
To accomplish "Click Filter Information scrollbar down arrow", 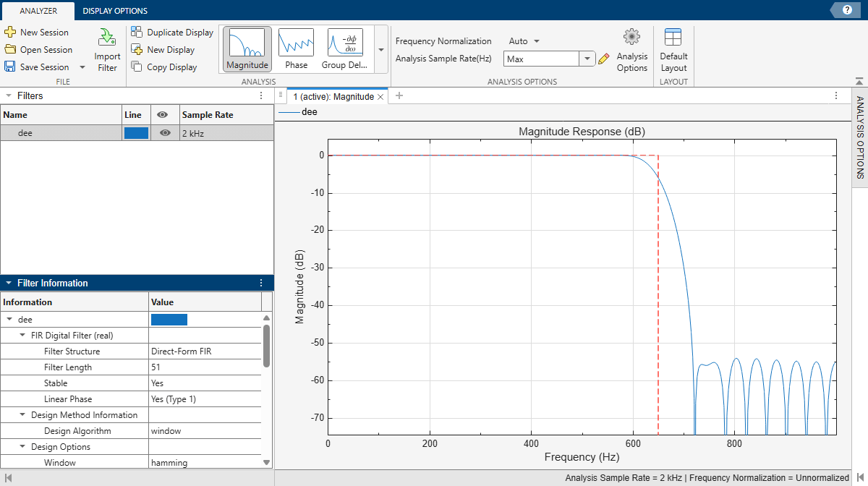I will click(267, 463).
